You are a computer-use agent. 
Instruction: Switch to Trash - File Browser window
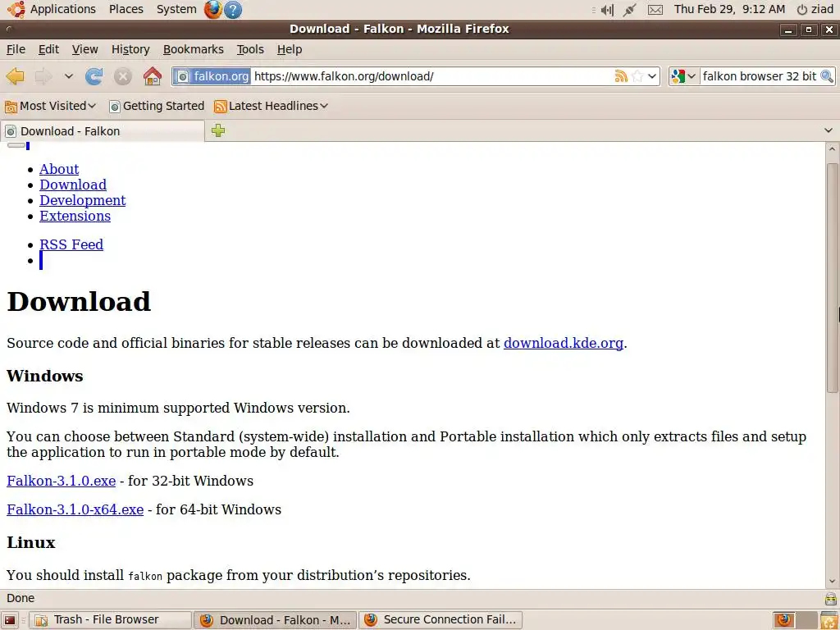coord(111,620)
